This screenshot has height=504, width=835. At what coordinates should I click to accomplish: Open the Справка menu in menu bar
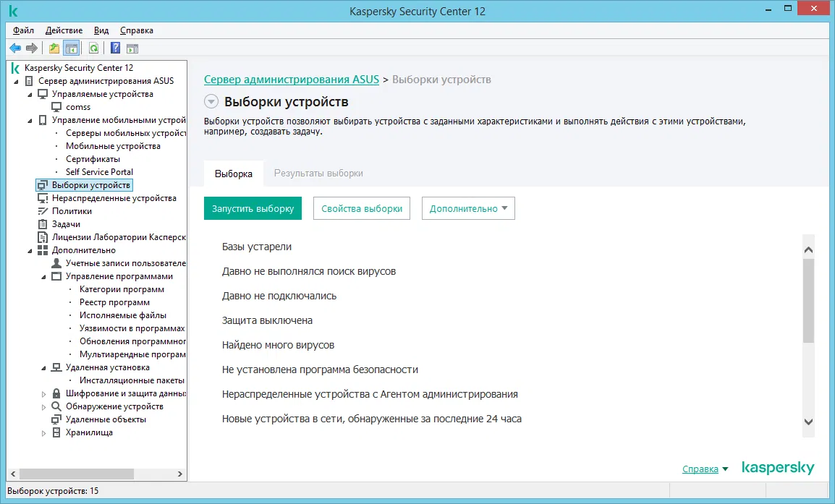136,30
